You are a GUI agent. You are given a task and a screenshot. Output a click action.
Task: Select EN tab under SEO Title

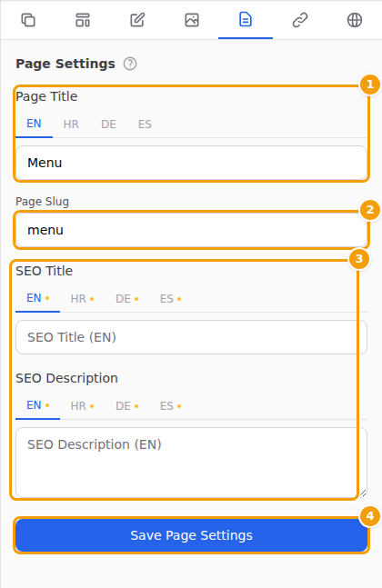point(37,298)
